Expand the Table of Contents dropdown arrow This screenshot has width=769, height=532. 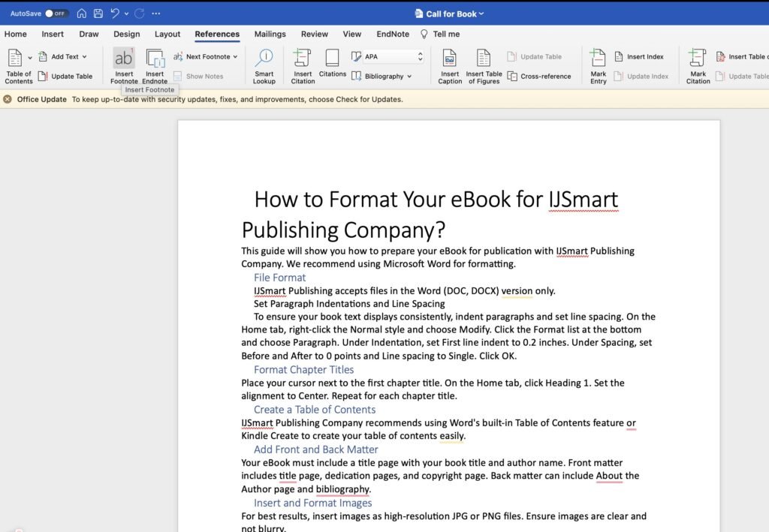(30, 58)
